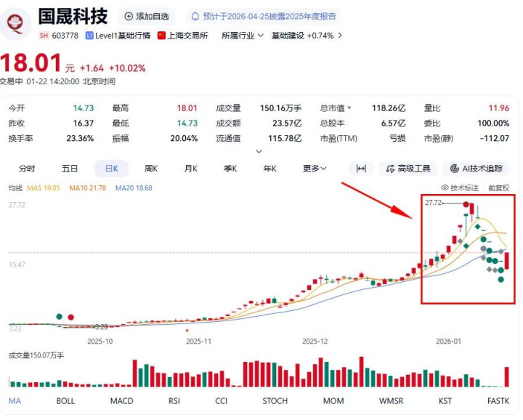Select the 季K tab
Image resolution: width=523 pixels, height=420 pixels.
click(230, 169)
